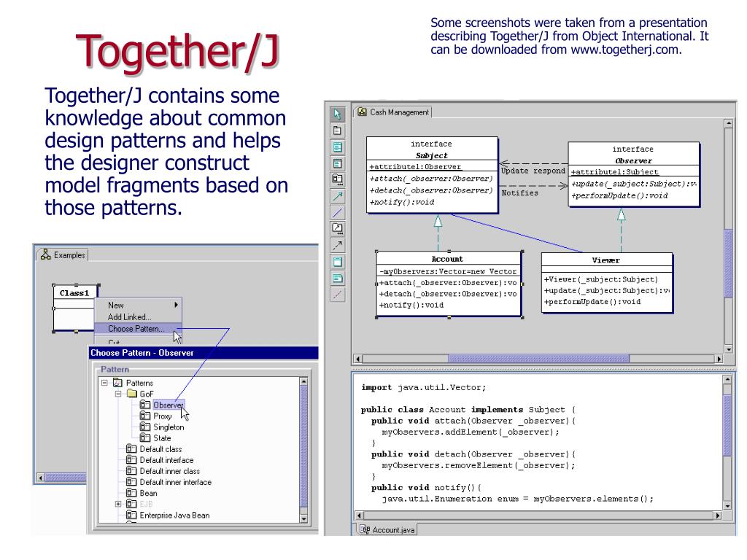
Task: Collapse the Patterns tree root node
Action: (x=104, y=383)
